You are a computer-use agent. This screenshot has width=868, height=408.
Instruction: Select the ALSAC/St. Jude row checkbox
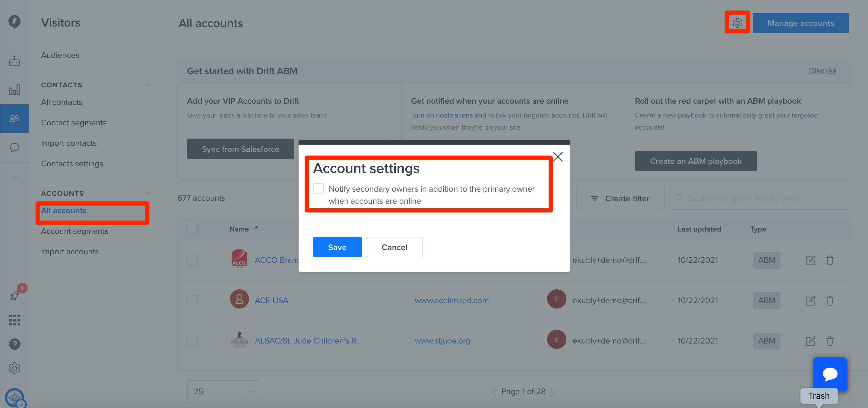[192, 341]
